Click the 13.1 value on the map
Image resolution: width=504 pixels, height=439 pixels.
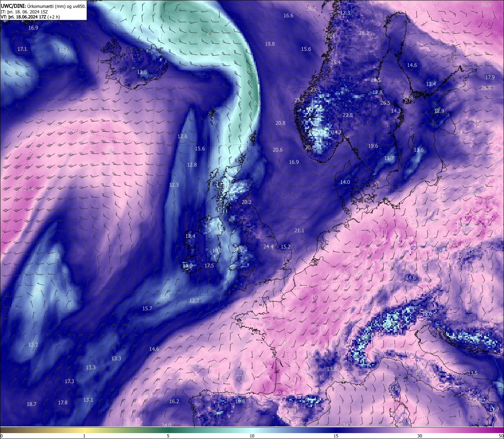tap(88, 400)
